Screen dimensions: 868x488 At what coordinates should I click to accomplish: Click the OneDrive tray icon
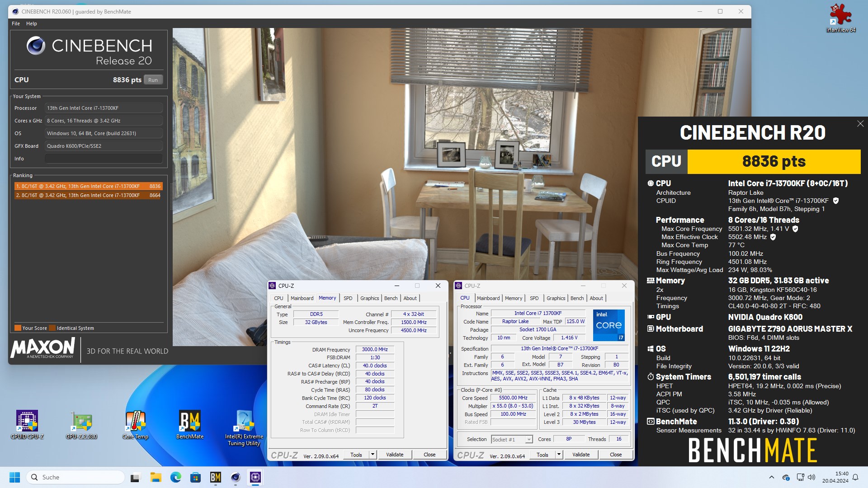(786, 477)
